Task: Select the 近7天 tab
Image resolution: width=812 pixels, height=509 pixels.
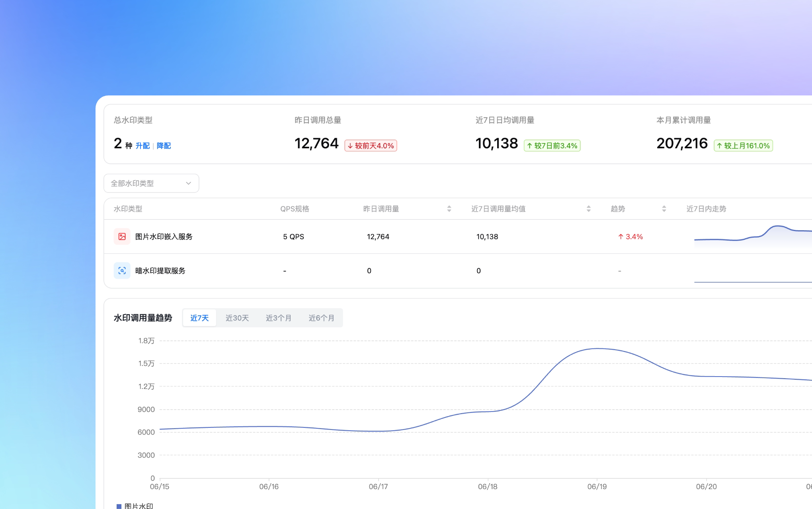Action: pyautogui.click(x=199, y=318)
